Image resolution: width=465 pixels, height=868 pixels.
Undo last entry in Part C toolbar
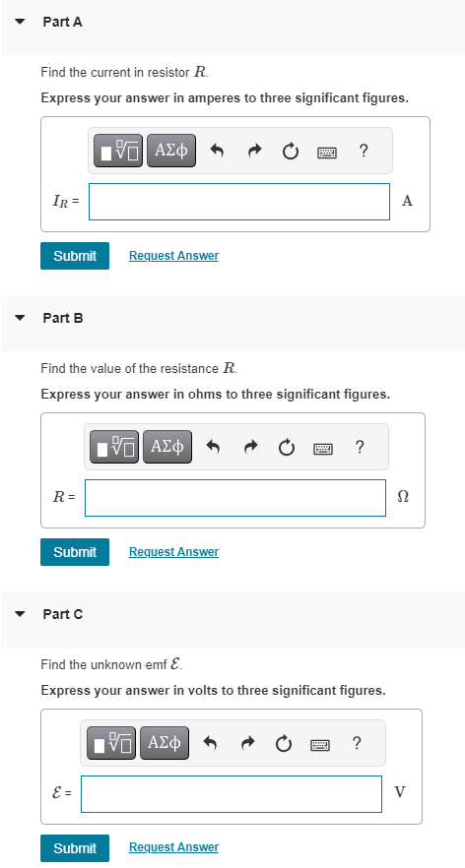pos(211,743)
